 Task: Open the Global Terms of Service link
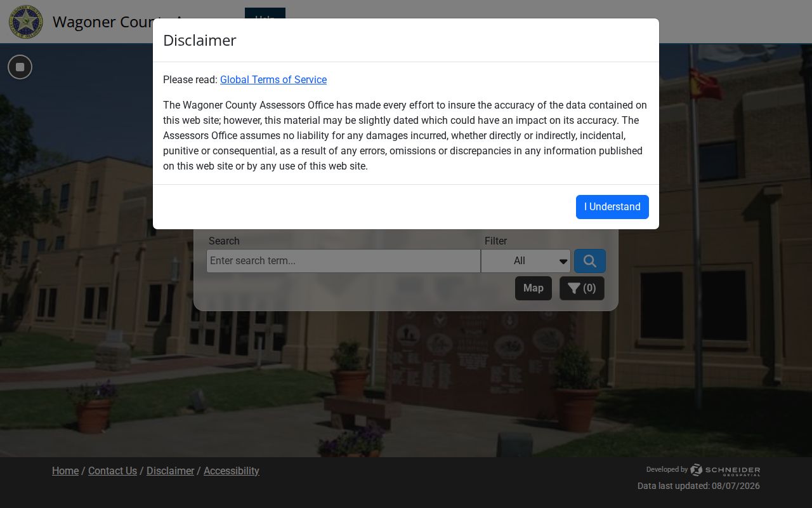click(x=273, y=80)
